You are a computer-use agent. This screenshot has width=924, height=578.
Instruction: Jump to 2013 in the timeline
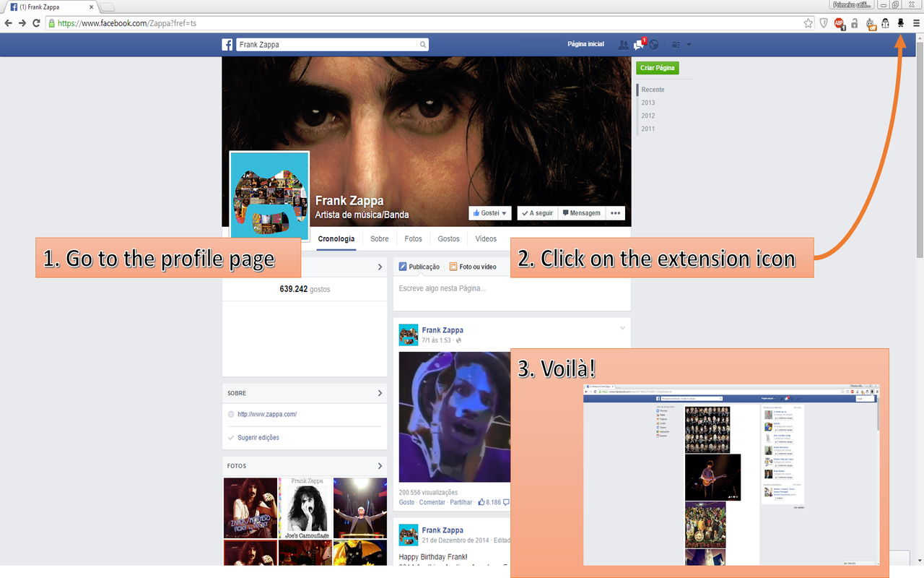click(648, 103)
